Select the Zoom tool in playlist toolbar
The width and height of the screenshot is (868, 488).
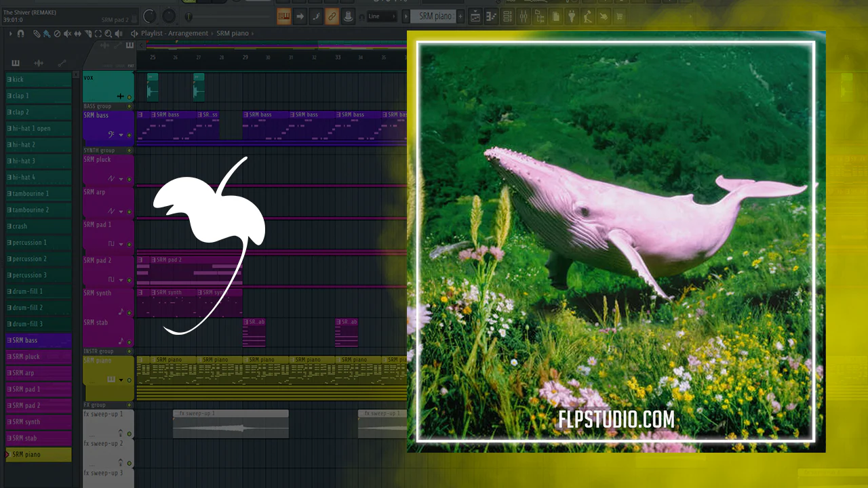pos(108,33)
